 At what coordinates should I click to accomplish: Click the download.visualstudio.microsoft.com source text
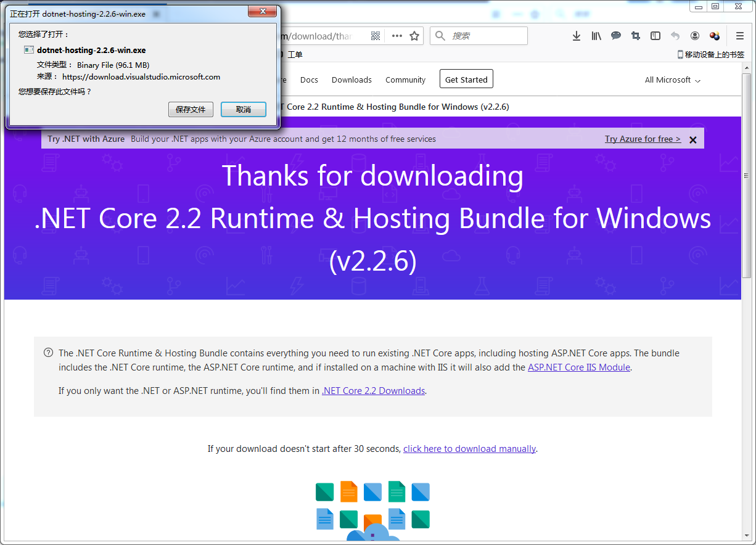[141, 77]
